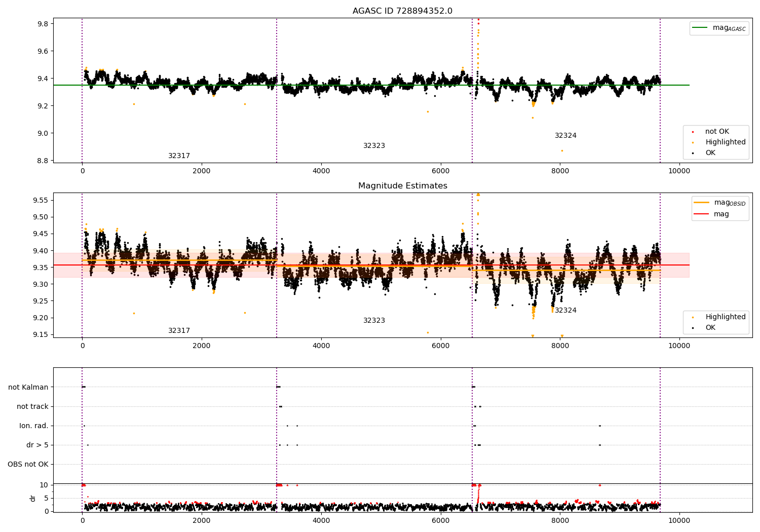Select the green mag AGASC legend line
Viewport: 760px width, 532px height.
click(x=701, y=28)
